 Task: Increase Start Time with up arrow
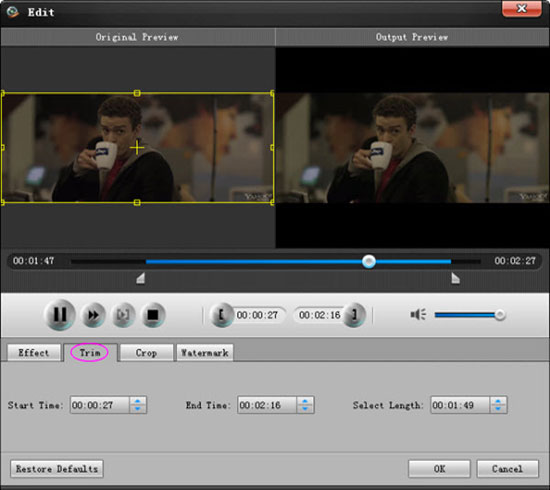(x=138, y=401)
